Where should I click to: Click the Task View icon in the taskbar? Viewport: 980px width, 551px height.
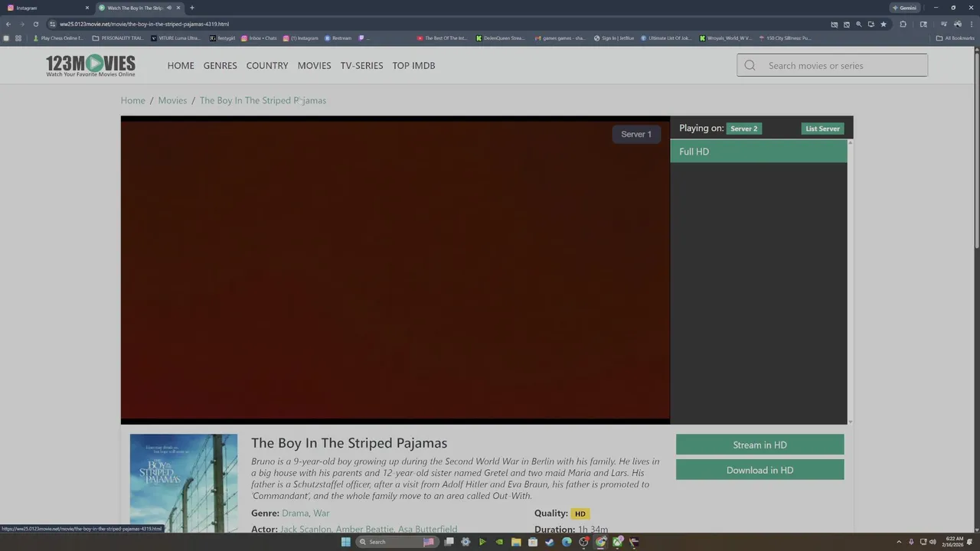pyautogui.click(x=449, y=542)
